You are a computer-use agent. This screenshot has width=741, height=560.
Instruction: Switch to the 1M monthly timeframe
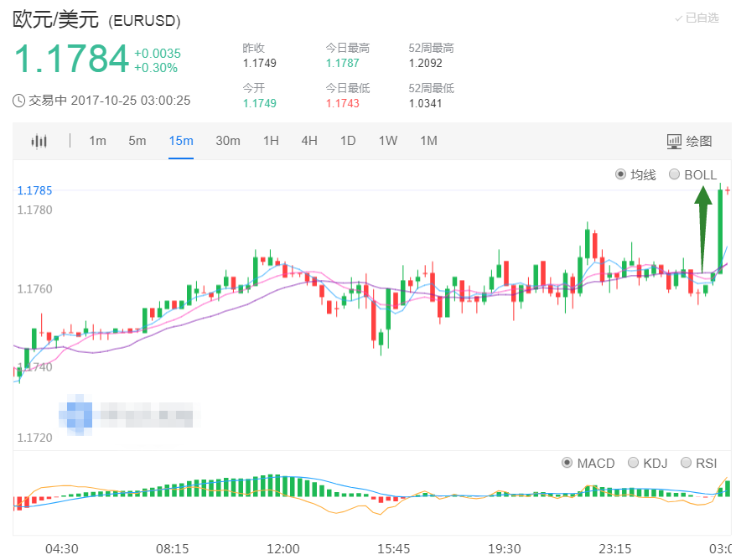[428, 141]
